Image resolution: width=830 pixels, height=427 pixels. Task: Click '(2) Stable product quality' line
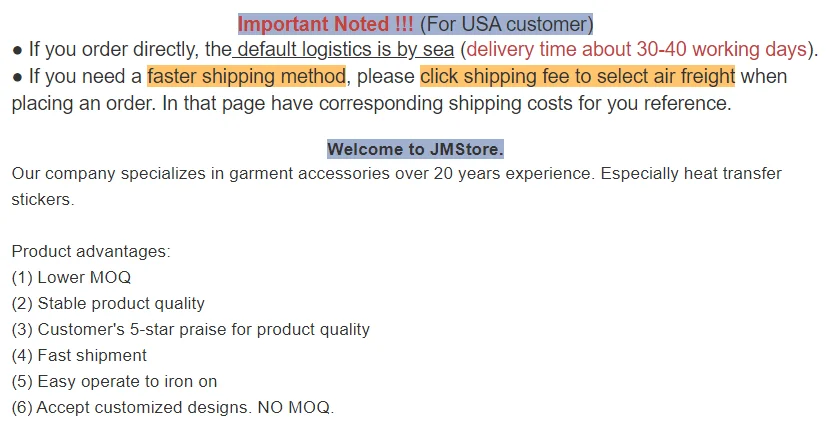tap(108, 303)
